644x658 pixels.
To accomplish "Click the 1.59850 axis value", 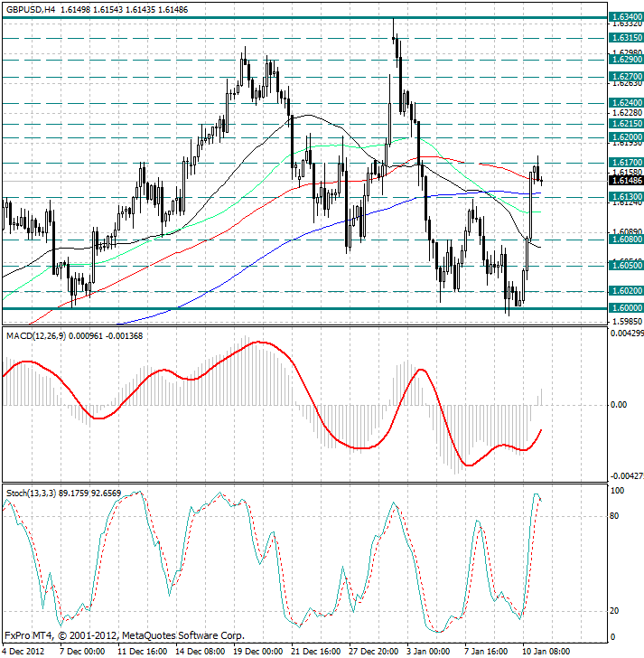I will coord(627,322).
